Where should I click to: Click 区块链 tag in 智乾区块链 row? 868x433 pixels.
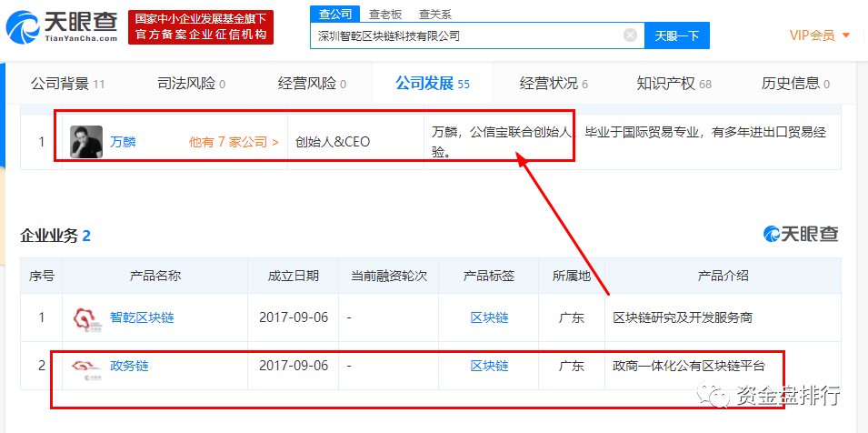489,317
